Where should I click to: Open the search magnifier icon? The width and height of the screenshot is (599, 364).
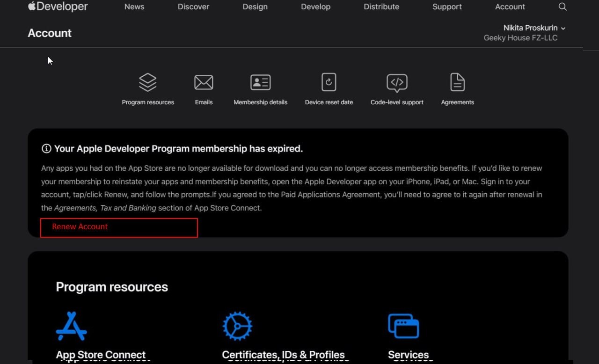[x=562, y=7]
